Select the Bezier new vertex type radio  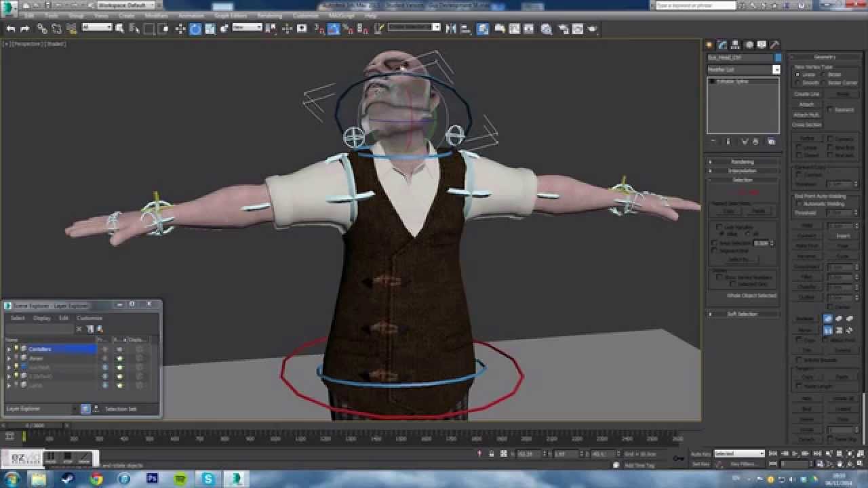point(825,75)
